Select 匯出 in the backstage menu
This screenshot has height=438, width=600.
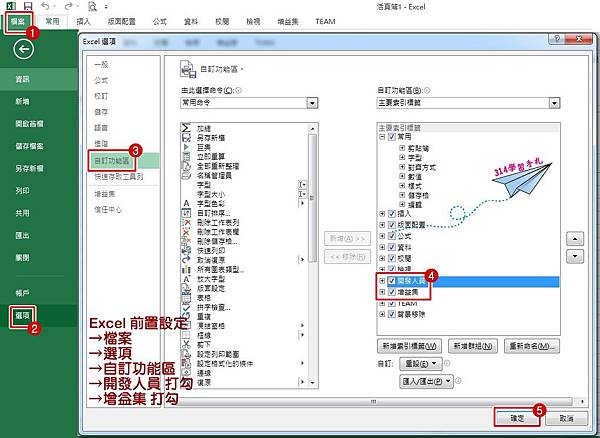pyautogui.click(x=22, y=235)
